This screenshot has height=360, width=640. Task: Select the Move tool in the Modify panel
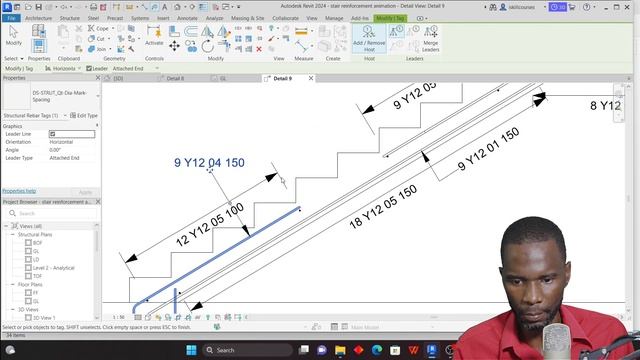[174, 46]
